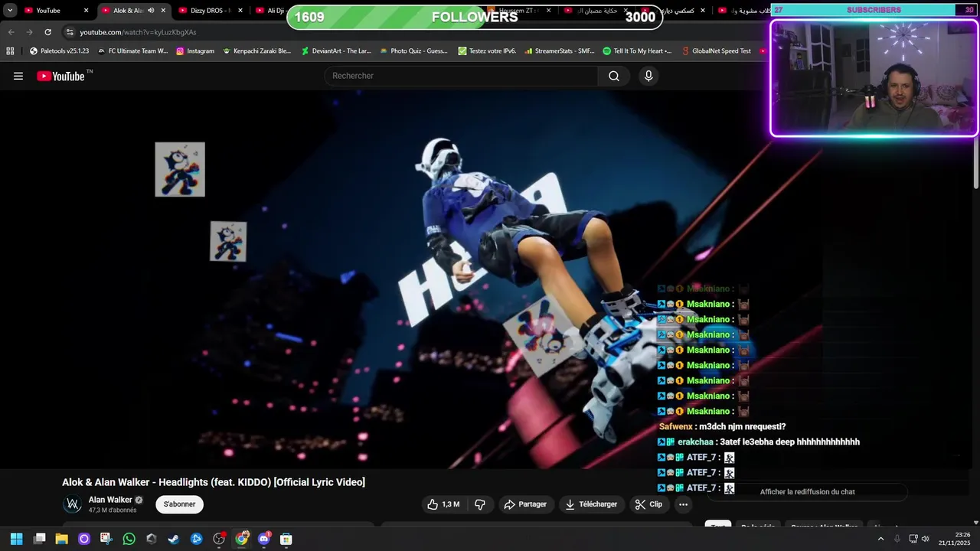Click the youtube.com URL address bar
Screen dimensions: 980x551
point(138,32)
